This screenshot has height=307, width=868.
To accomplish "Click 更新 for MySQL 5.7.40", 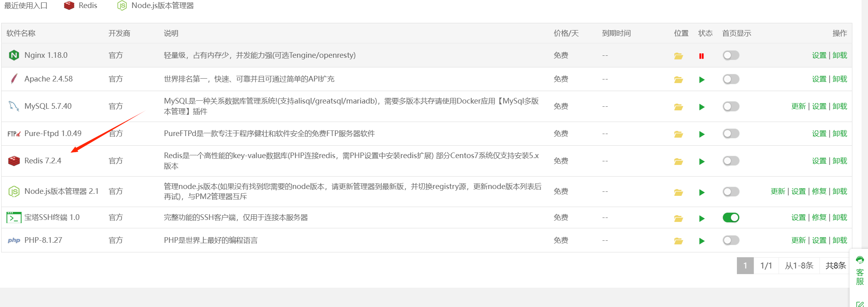I will (799, 106).
